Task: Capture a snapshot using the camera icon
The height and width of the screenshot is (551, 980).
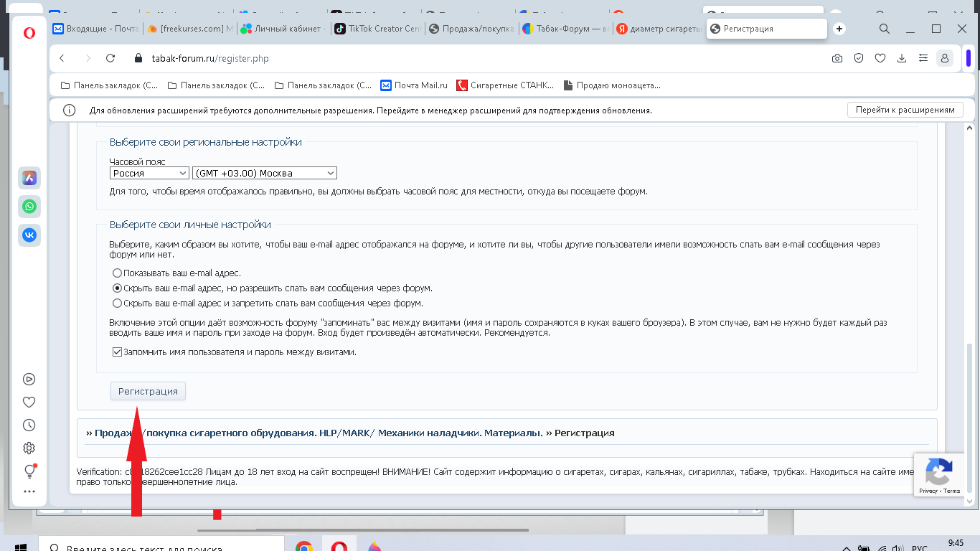Action: coord(837,58)
